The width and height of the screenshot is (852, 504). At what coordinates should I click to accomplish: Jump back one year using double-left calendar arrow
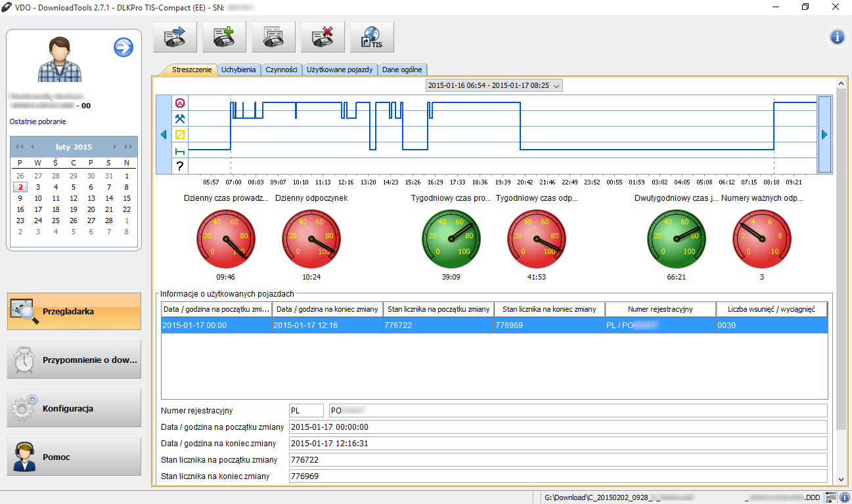click(20, 147)
